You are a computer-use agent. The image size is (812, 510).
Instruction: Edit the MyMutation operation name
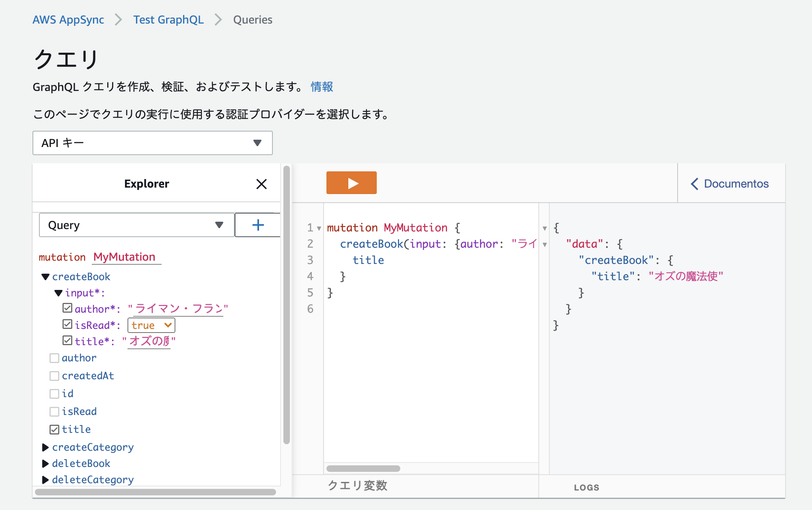126,257
